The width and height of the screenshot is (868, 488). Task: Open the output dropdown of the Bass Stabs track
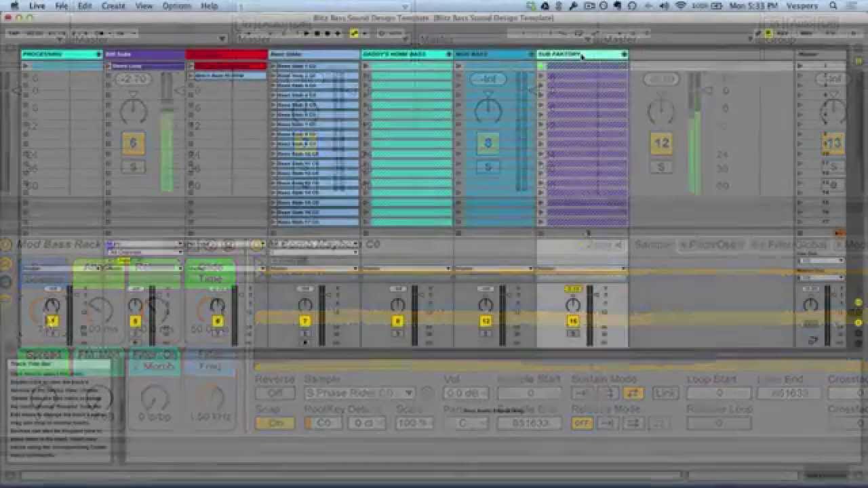(x=313, y=268)
